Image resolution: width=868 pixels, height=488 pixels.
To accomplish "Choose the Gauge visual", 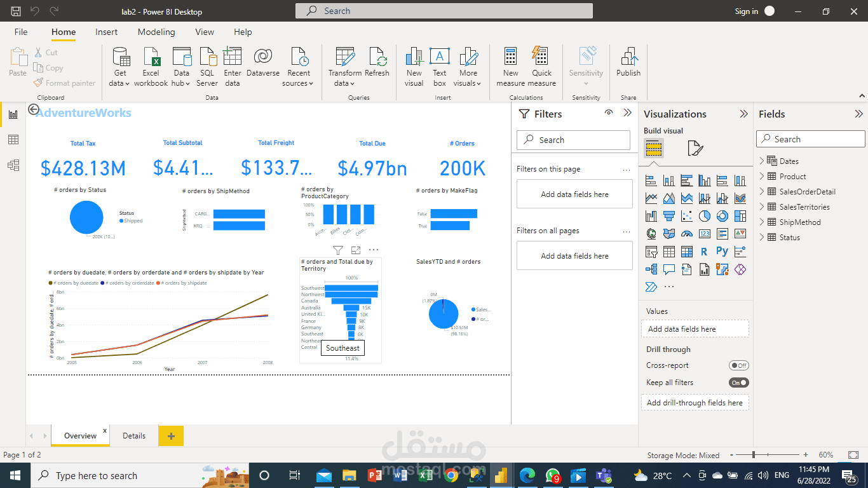I will coord(687,234).
